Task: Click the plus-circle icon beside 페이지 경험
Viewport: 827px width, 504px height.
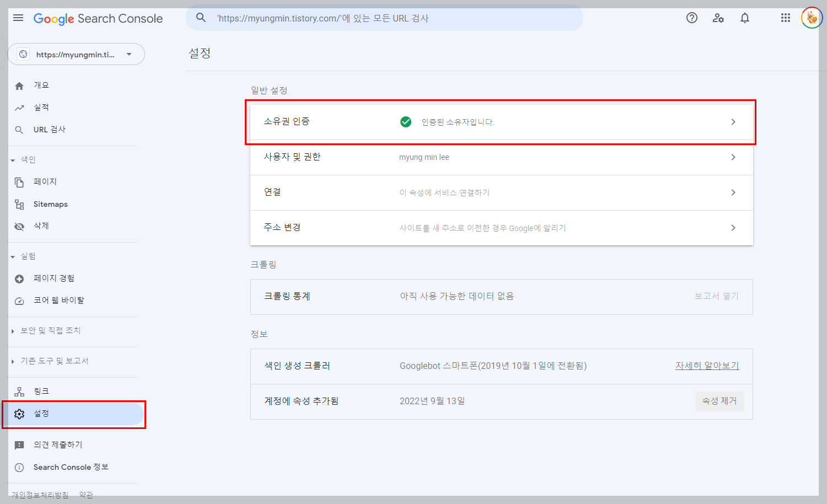Action: click(x=19, y=278)
